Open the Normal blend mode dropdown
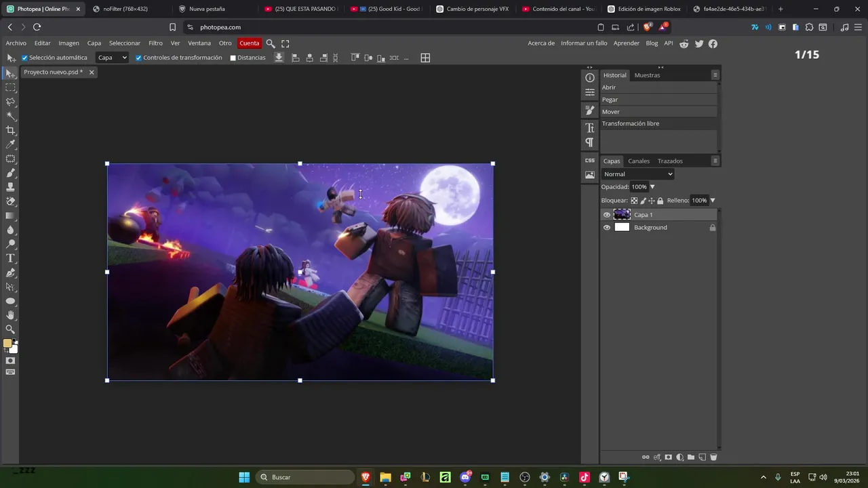The height and width of the screenshot is (488, 868). (x=638, y=174)
